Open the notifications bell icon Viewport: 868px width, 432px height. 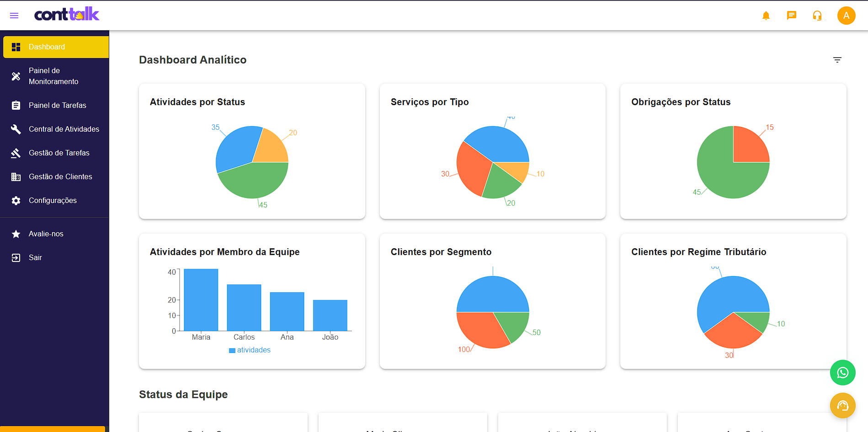pos(766,15)
